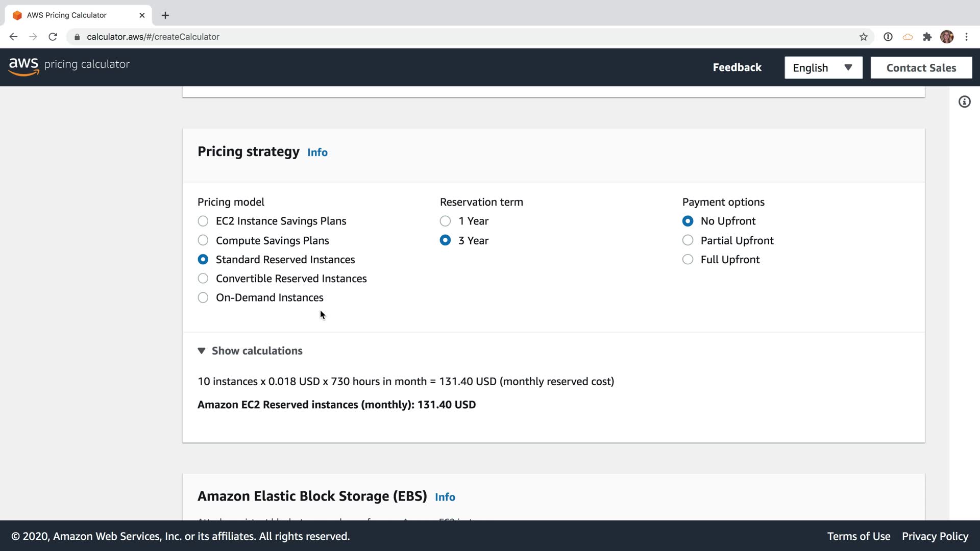Open Pricing strategy Info link
Screen dimensions: 980x551
pos(317,153)
